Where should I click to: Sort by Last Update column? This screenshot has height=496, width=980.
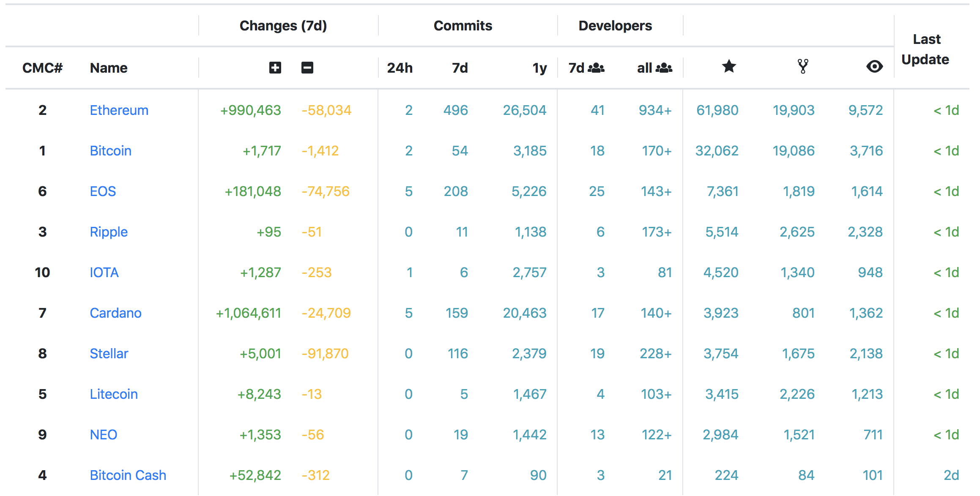point(926,49)
